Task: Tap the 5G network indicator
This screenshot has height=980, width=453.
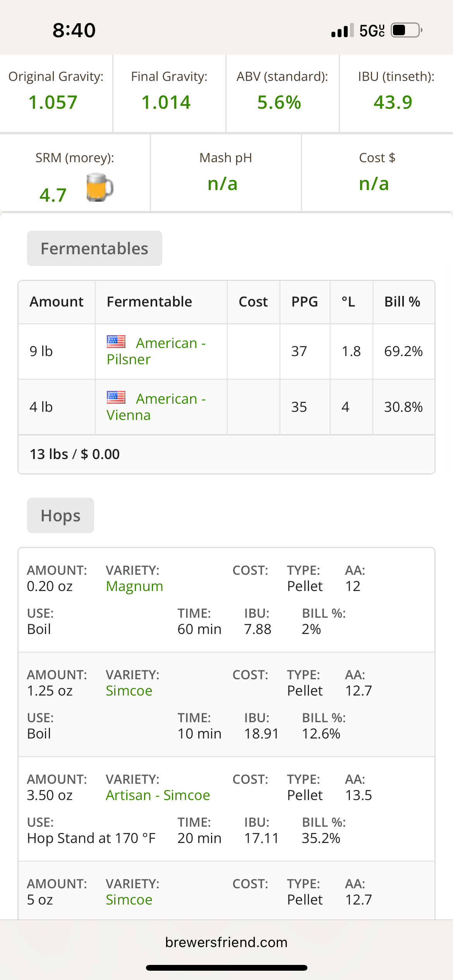Action: (x=372, y=31)
